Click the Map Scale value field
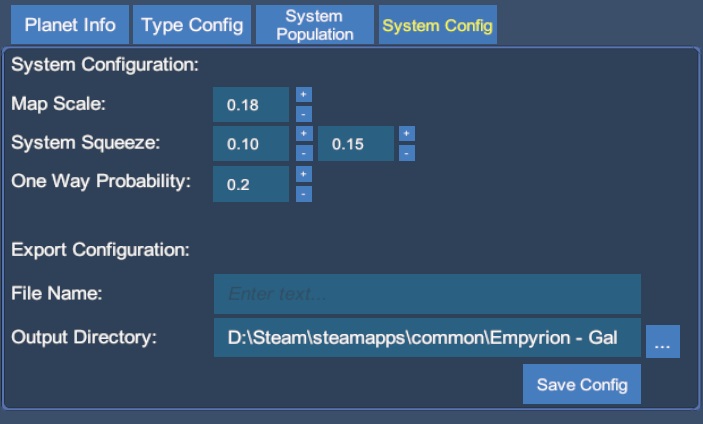Screen dimensions: 703x424 tap(251, 104)
